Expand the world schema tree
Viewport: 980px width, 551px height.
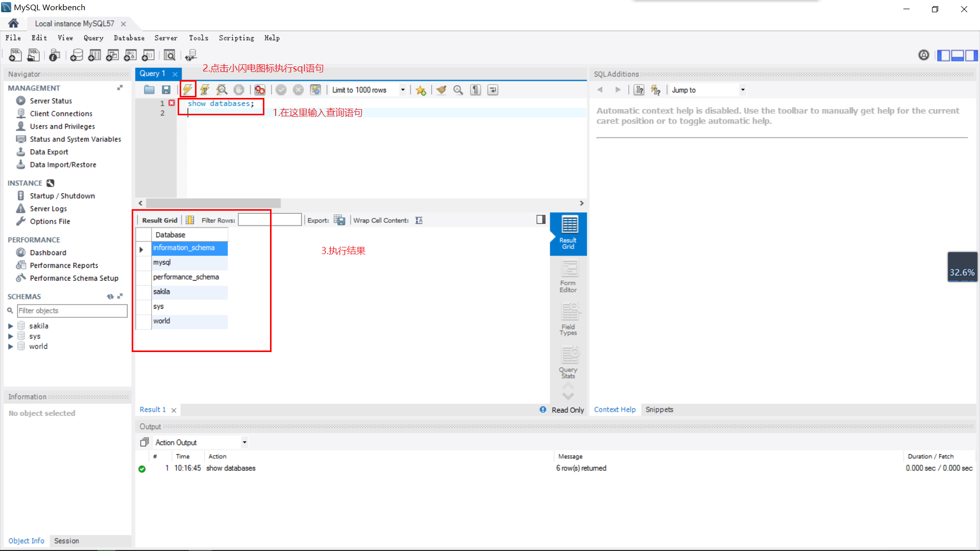10,346
